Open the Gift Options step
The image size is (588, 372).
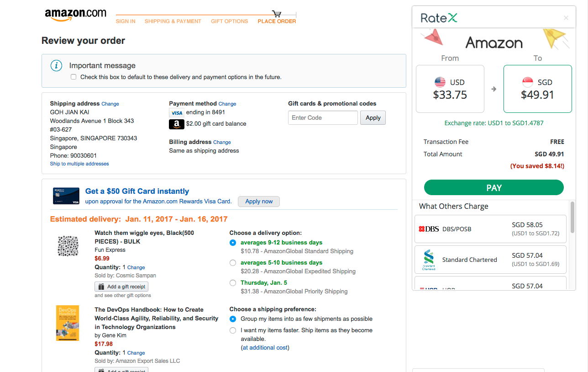click(229, 21)
